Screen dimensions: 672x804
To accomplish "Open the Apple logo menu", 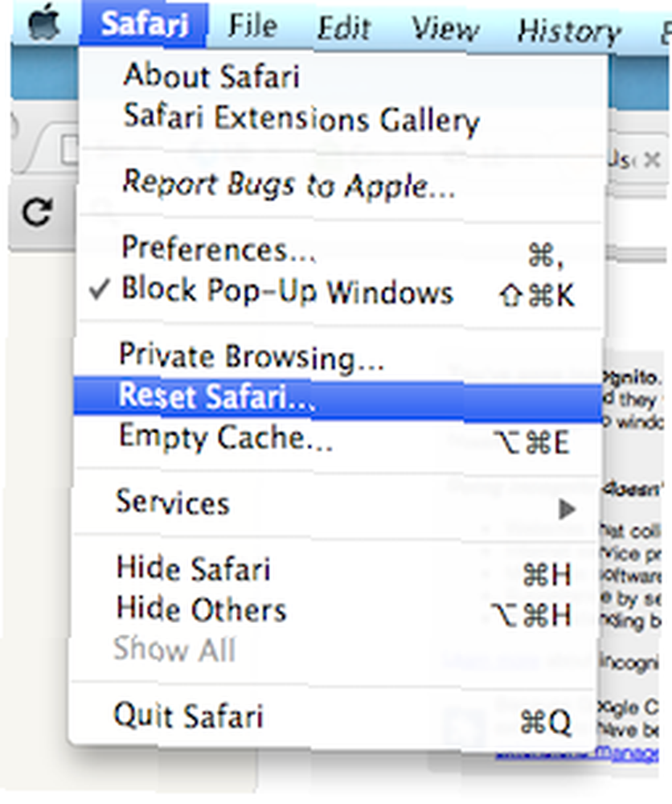I will pos(44,23).
